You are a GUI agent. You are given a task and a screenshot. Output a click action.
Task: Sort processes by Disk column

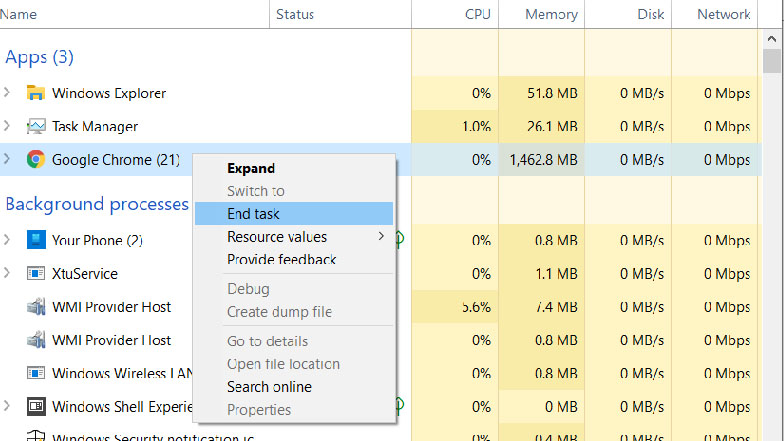(628, 14)
